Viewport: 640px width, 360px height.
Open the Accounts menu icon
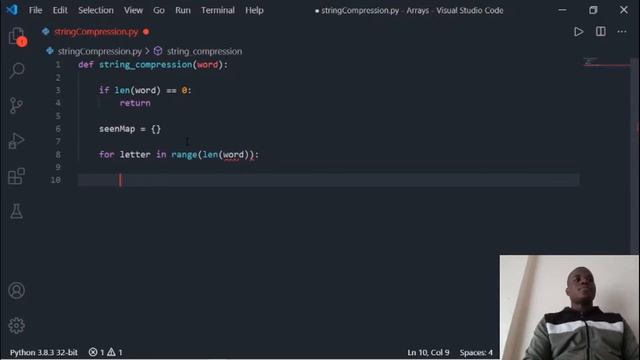(x=16, y=291)
